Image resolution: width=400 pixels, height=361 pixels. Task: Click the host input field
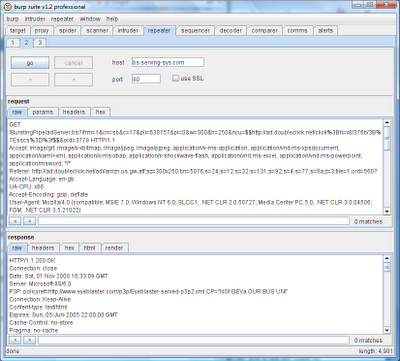(168, 62)
